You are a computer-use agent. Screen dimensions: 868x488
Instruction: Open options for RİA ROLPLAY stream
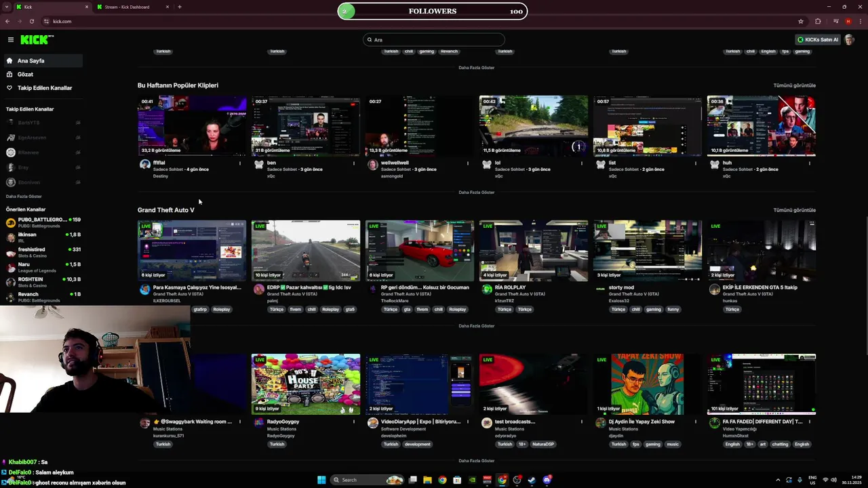click(581, 287)
